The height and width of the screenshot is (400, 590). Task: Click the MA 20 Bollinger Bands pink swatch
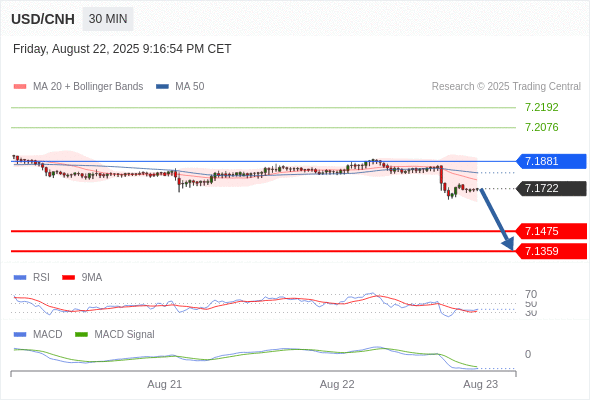point(20,87)
